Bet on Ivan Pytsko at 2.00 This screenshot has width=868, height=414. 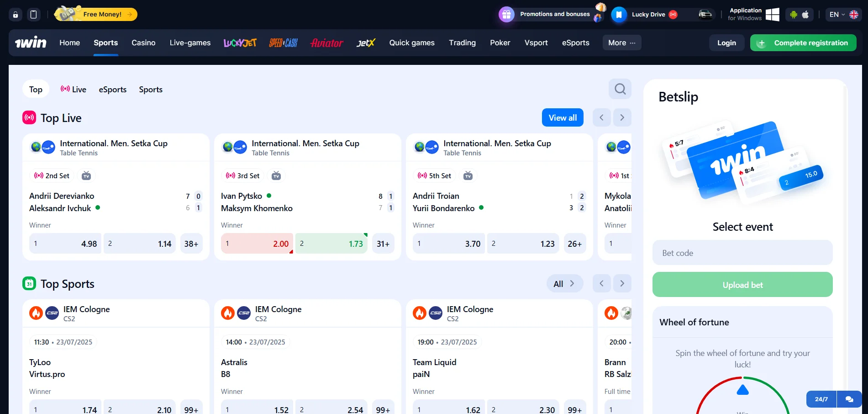(x=257, y=244)
